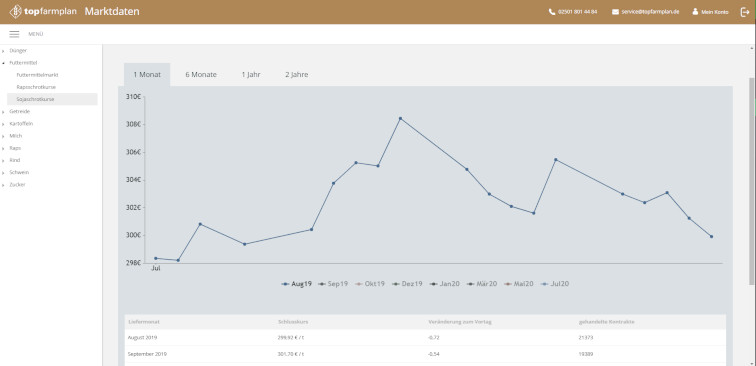Call phone number 02501 801 44 84
Screen dimensions: 756x366
click(578, 12)
